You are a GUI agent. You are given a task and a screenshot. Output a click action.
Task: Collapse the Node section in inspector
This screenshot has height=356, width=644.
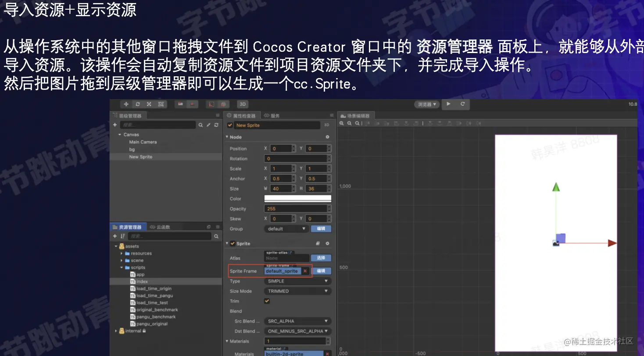(227, 137)
